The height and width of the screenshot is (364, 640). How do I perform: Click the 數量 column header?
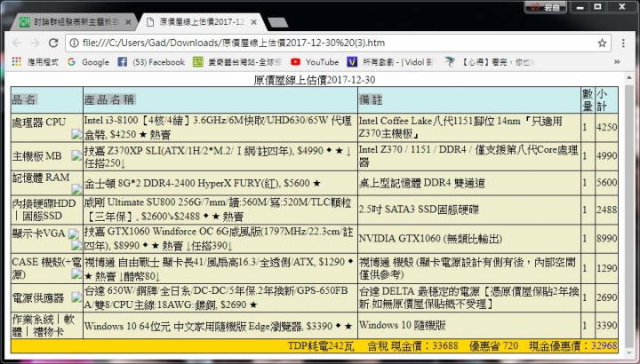pyautogui.click(x=588, y=99)
